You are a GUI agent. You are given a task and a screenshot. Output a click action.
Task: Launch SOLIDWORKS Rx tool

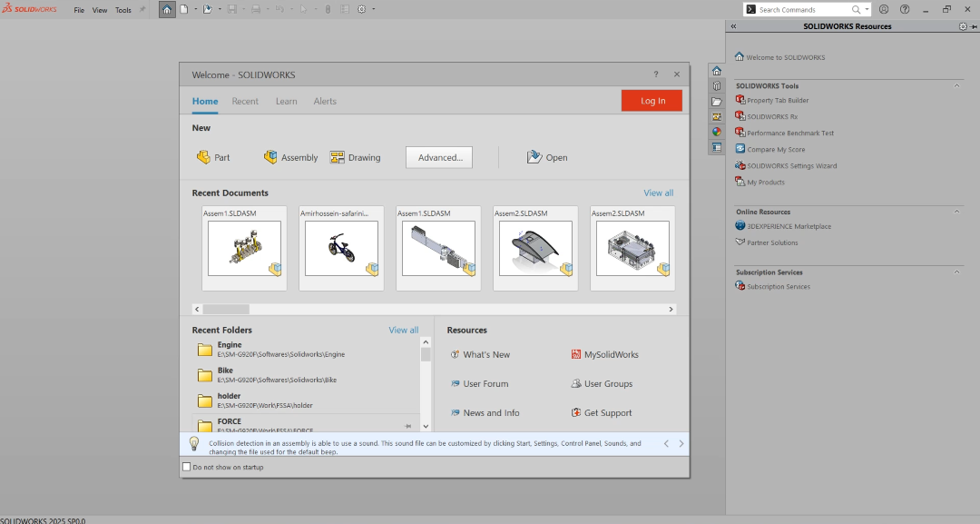point(766,116)
